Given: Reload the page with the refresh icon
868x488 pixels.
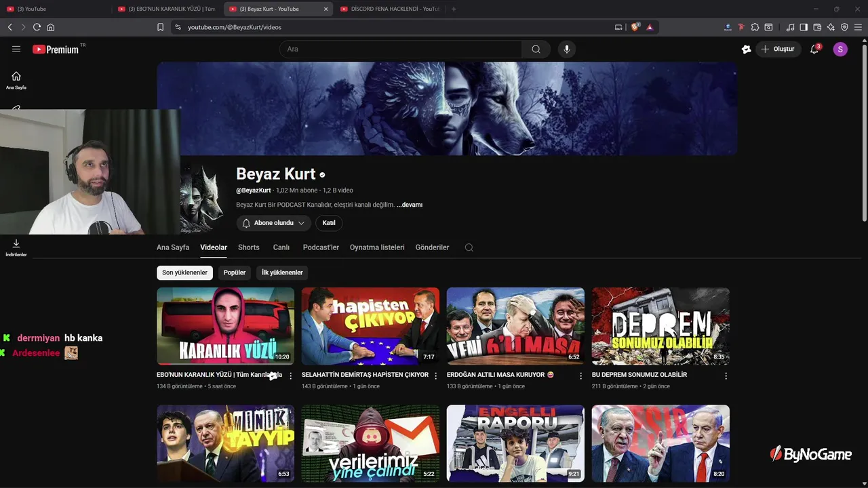Looking at the screenshot, I should click(37, 27).
